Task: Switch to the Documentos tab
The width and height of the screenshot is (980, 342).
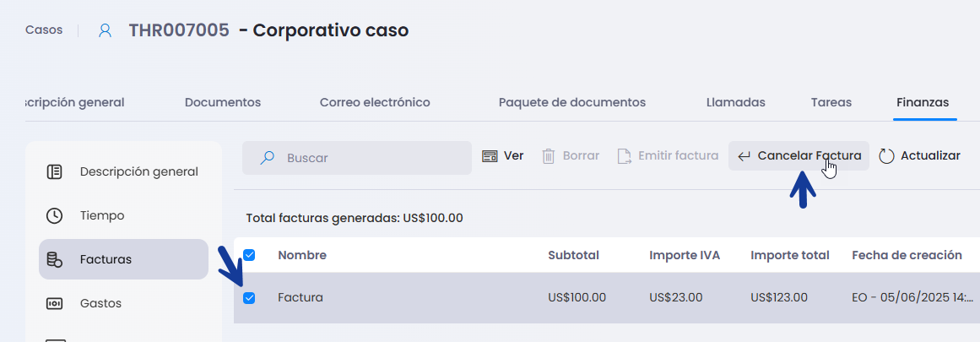Action: tap(223, 102)
